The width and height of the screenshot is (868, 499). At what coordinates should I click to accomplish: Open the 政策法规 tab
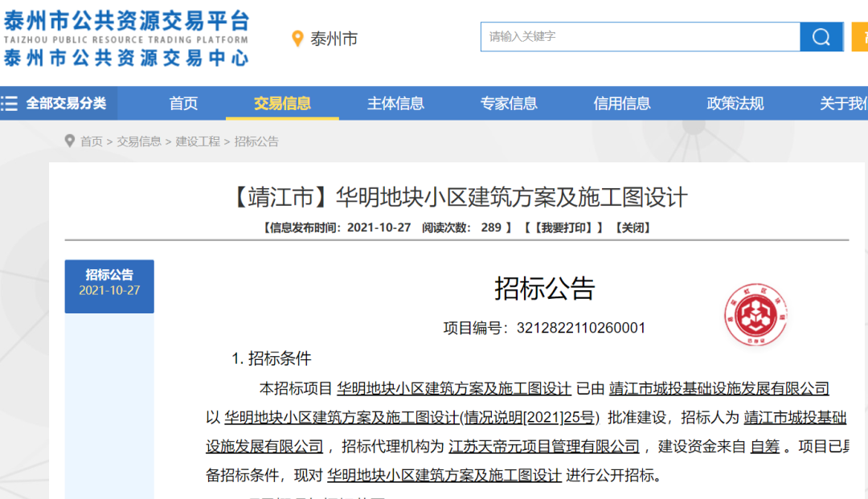pos(735,104)
